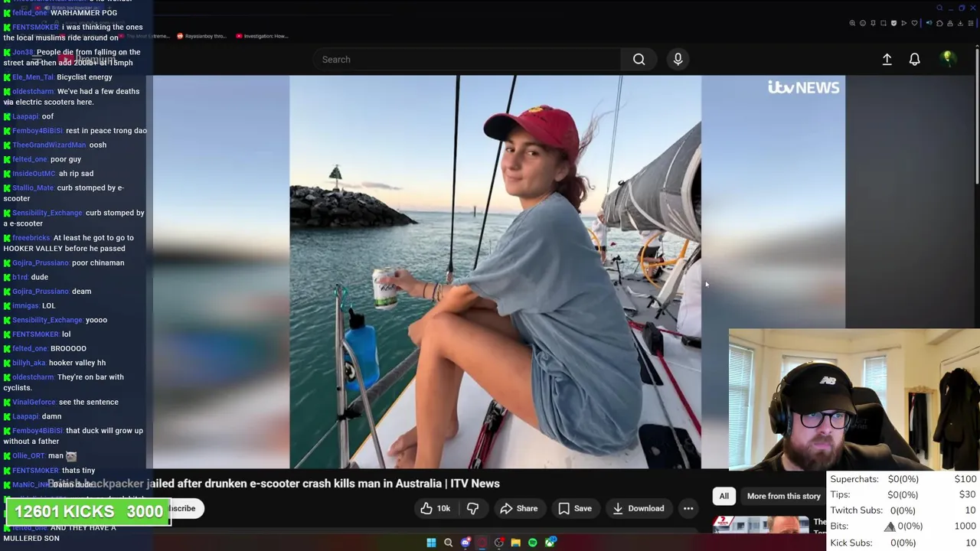Click into the YouTube Search field

(x=467, y=59)
